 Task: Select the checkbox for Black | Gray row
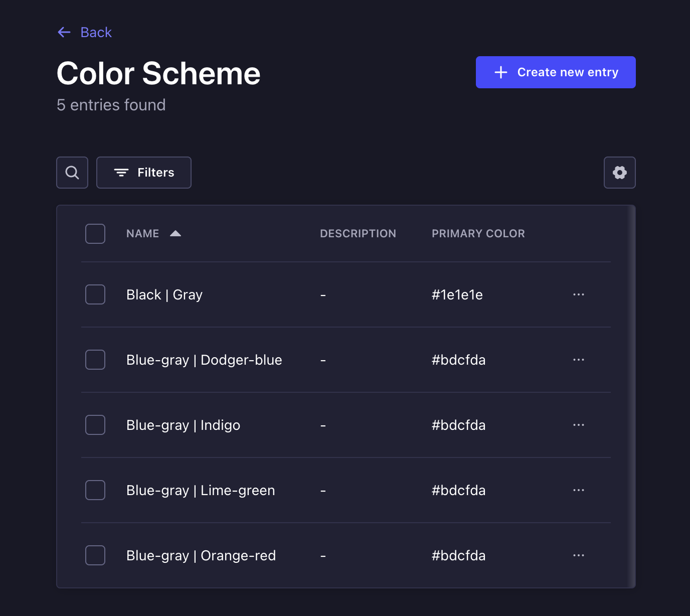[x=95, y=294]
